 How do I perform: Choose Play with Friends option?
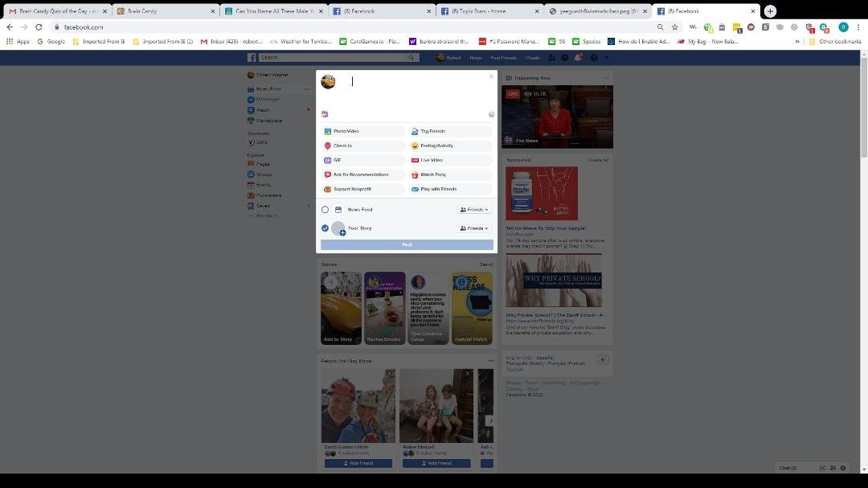(450, 189)
